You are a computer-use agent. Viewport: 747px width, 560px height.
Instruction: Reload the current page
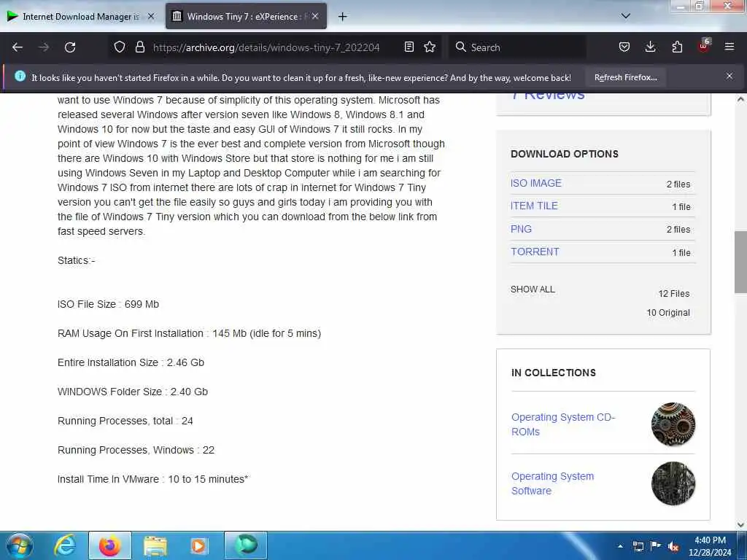click(x=70, y=47)
